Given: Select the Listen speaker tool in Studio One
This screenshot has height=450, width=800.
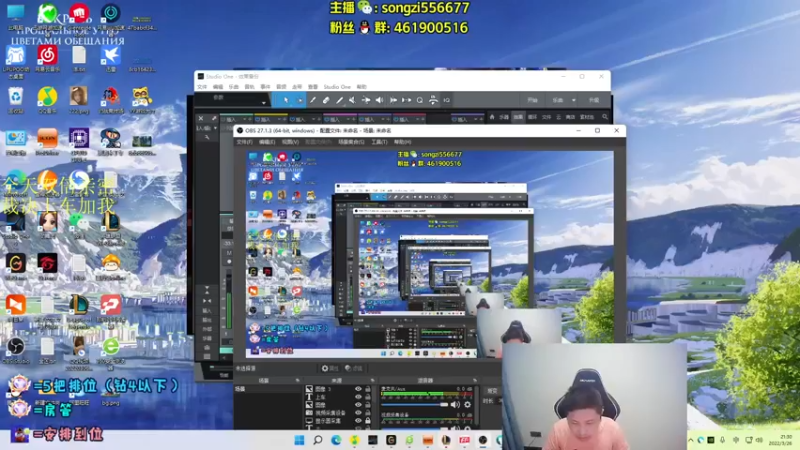Looking at the screenshot, I should [x=379, y=100].
